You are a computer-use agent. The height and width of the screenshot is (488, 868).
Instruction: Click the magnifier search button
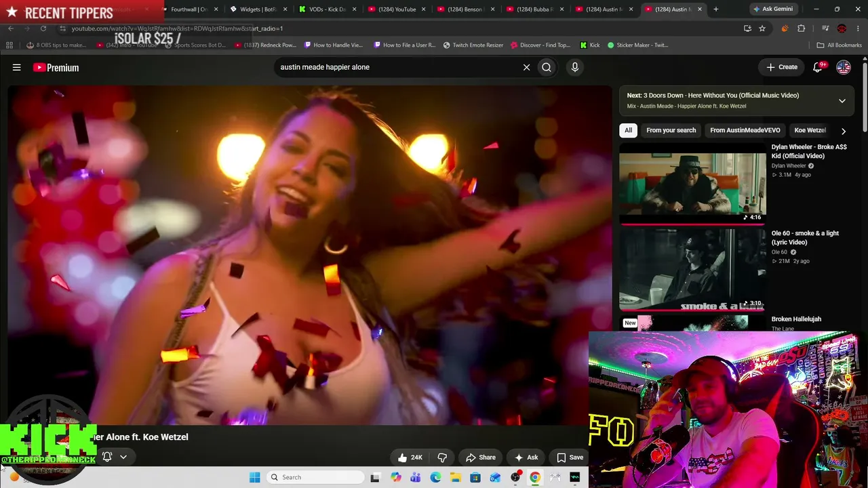coord(547,67)
